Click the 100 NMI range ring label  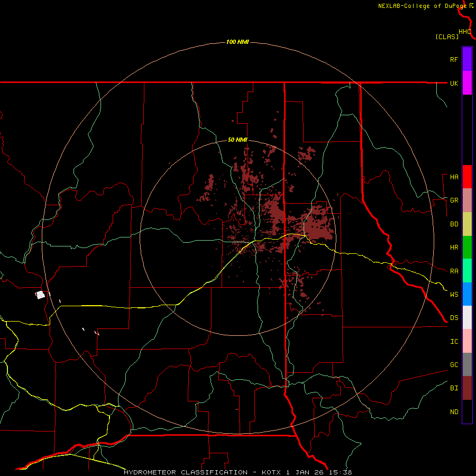(x=237, y=42)
